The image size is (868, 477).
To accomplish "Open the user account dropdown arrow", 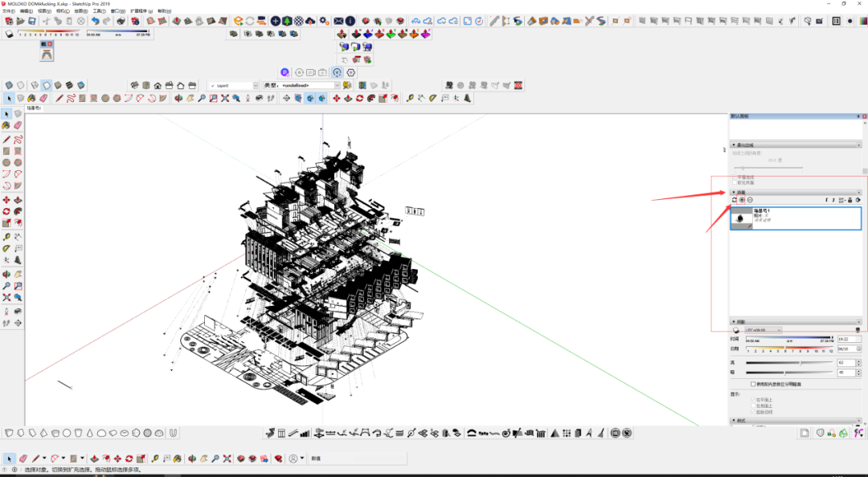I will coord(301,459).
